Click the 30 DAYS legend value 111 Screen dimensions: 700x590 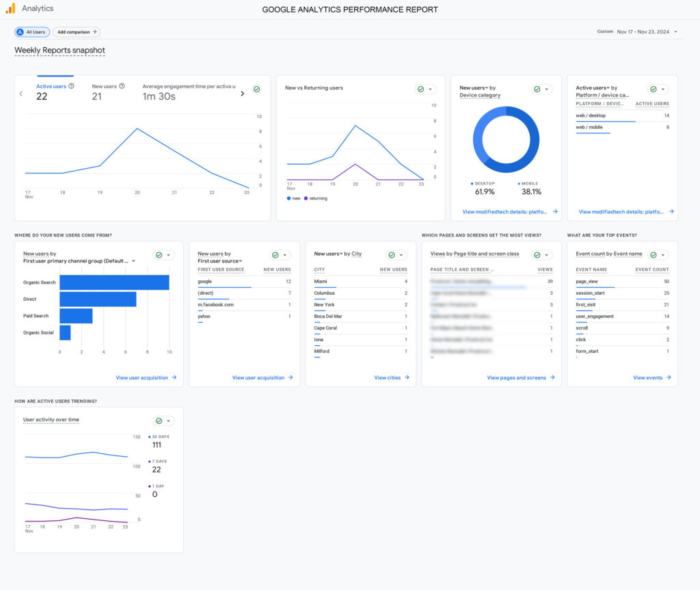(157, 445)
